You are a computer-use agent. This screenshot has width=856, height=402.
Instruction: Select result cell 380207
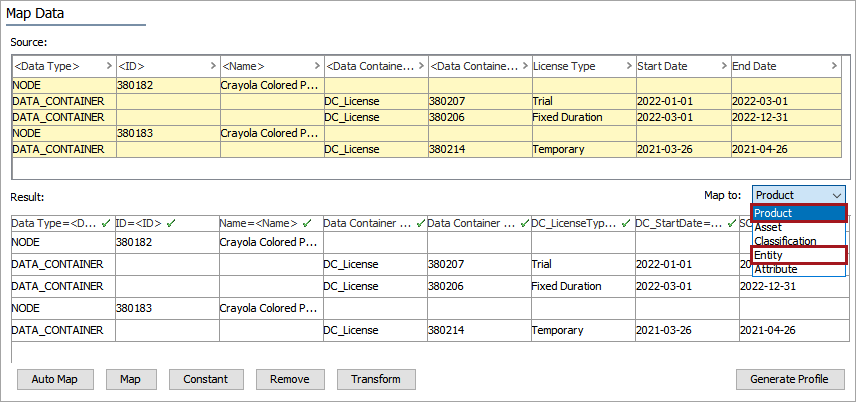click(x=479, y=264)
